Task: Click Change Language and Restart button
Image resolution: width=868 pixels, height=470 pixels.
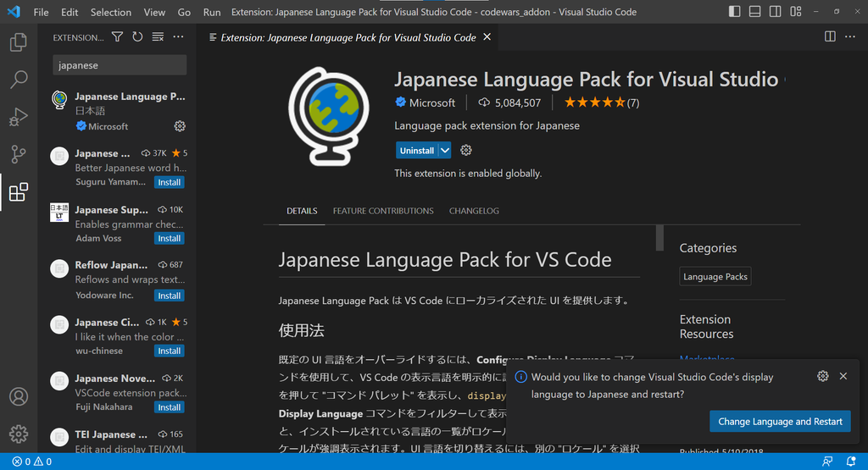Action: [780, 421]
